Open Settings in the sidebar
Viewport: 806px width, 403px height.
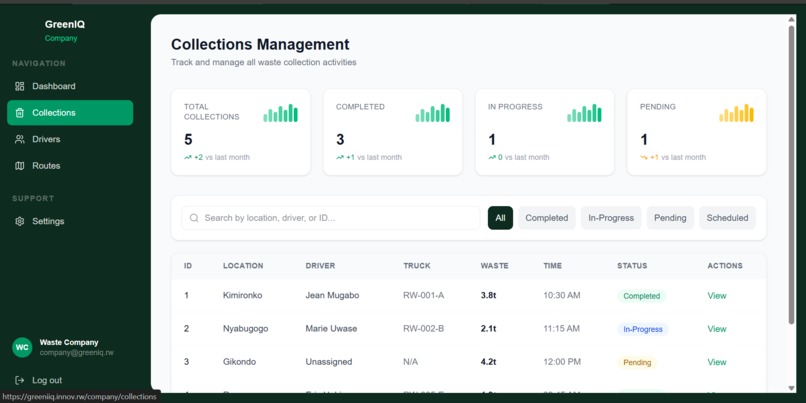[70, 221]
